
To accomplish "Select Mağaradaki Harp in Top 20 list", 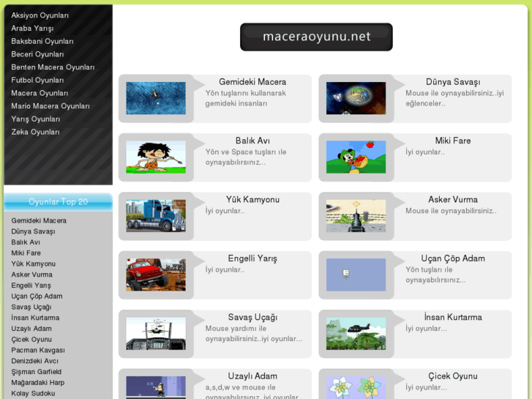I will point(37,383).
